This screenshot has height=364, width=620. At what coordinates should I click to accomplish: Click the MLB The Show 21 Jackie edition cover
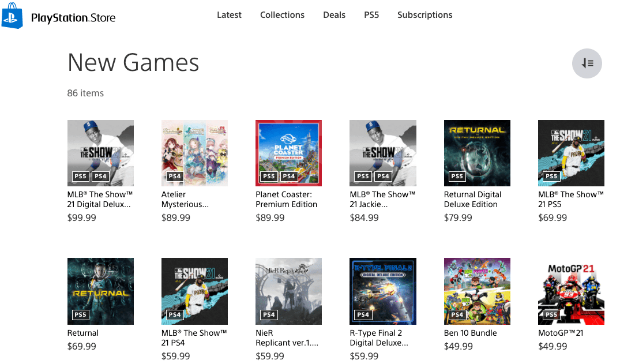(383, 153)
